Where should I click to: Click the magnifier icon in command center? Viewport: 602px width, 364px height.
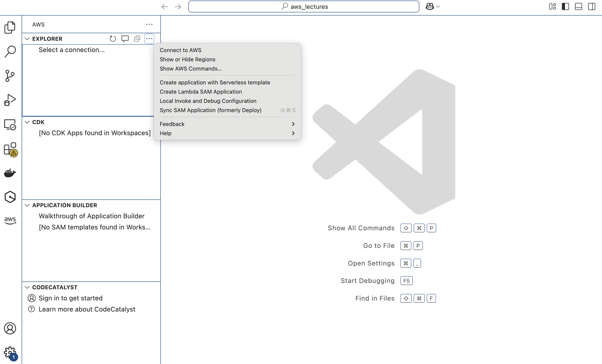point(285,6)
